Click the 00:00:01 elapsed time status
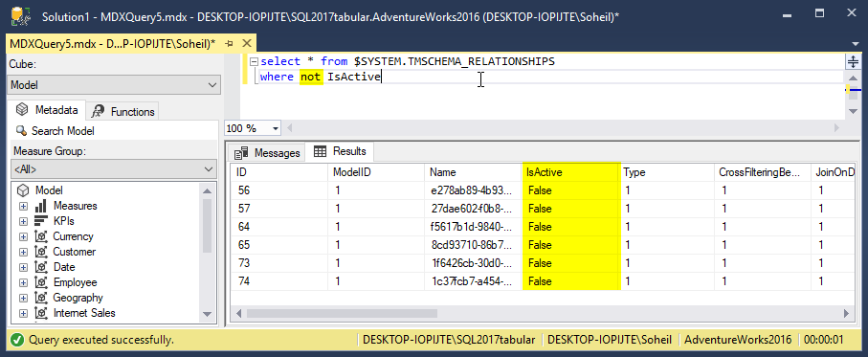Screen dimensions: 868x357 (824, 340)
